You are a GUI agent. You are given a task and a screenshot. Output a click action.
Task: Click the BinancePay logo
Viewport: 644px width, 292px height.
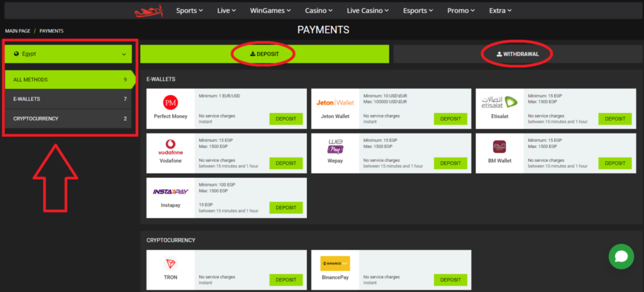click(x=335, y=263)
